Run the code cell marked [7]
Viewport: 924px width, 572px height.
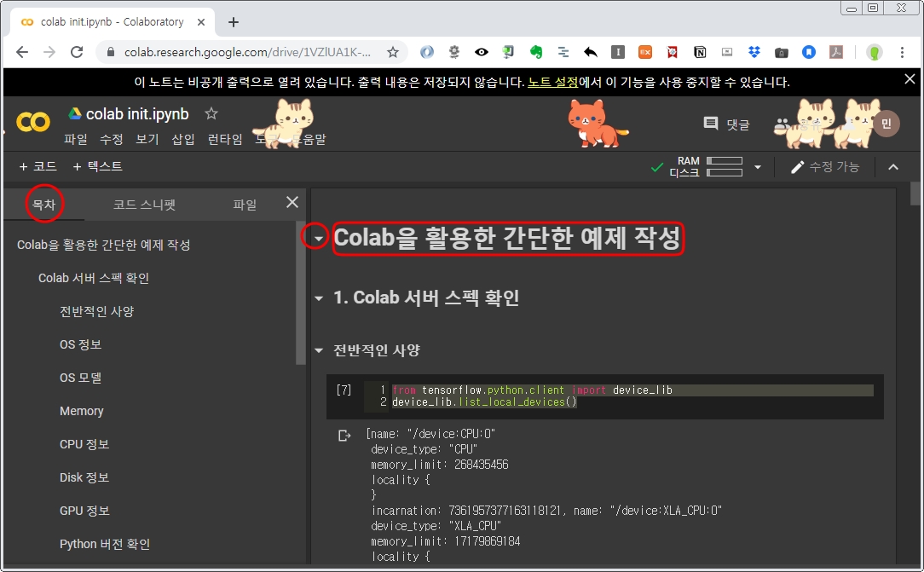(344, 390)
